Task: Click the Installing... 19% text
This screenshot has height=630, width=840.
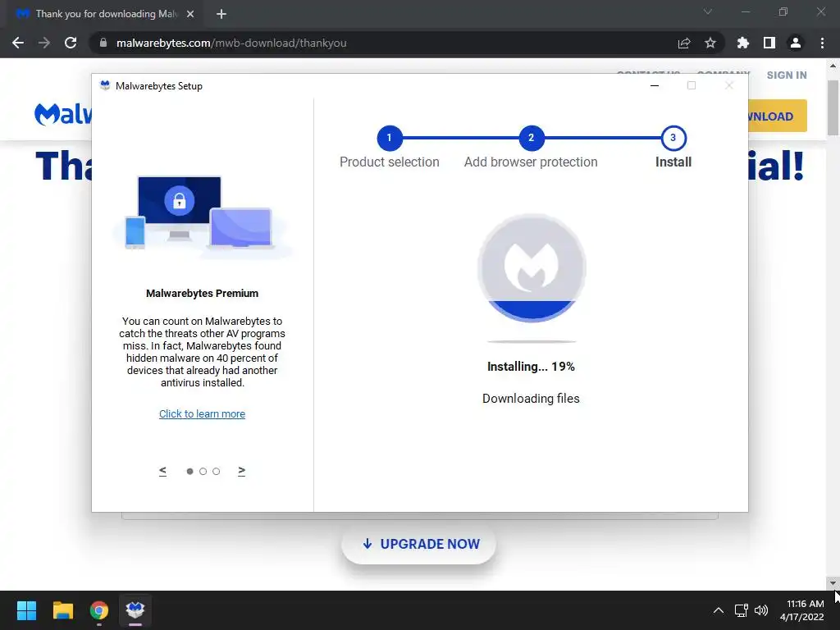Action: pyautogui.click(x=531, y=367)
